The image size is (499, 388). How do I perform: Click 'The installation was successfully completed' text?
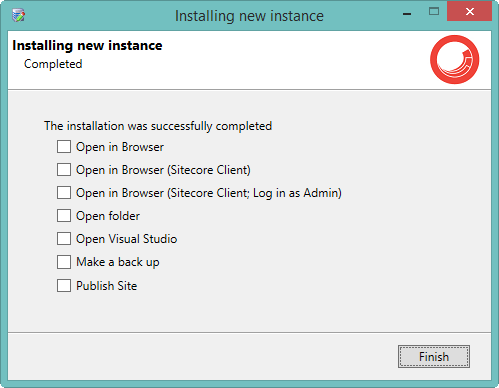click(158, 126)
